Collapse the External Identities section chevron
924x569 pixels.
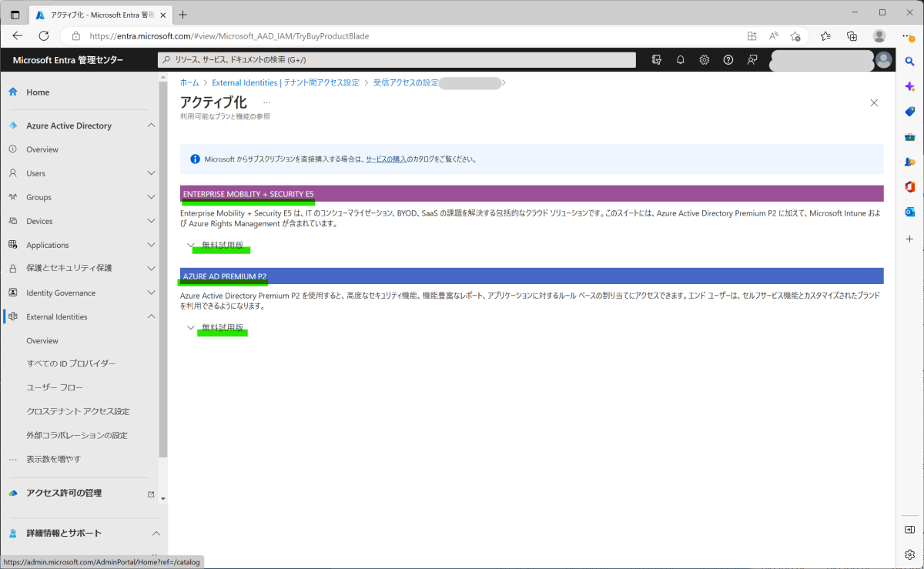[x=151, y=316]
